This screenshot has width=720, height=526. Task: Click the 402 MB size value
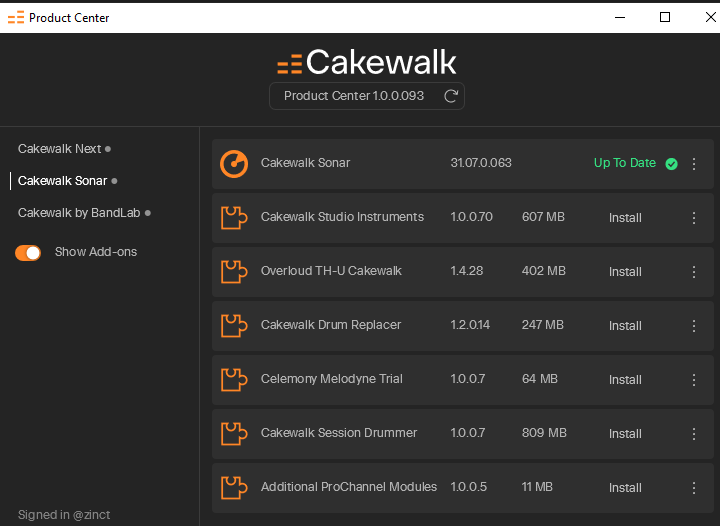[544, 271]
